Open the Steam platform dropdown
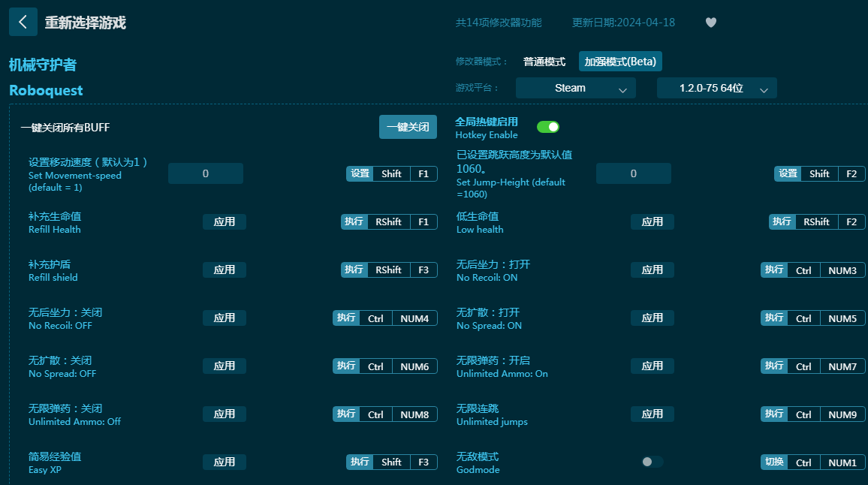 pos(576,88)
